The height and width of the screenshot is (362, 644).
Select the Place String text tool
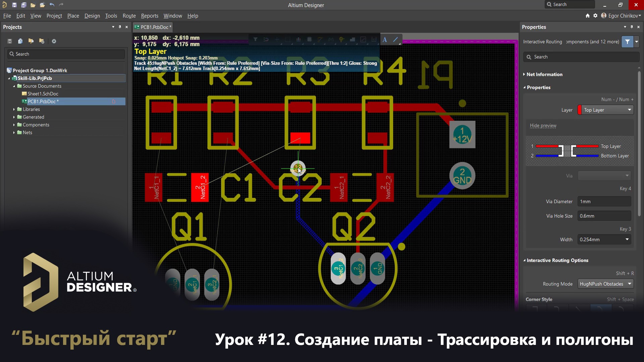[x=385, y=40]
